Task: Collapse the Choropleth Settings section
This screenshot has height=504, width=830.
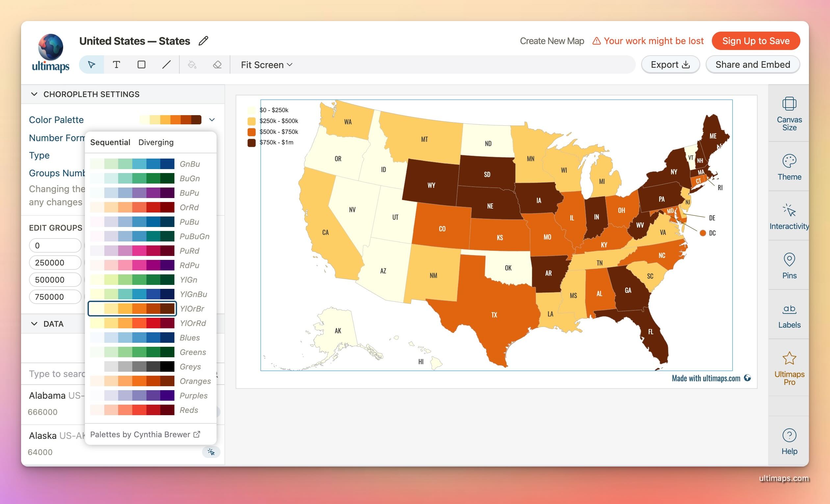Action: (34, 94)
